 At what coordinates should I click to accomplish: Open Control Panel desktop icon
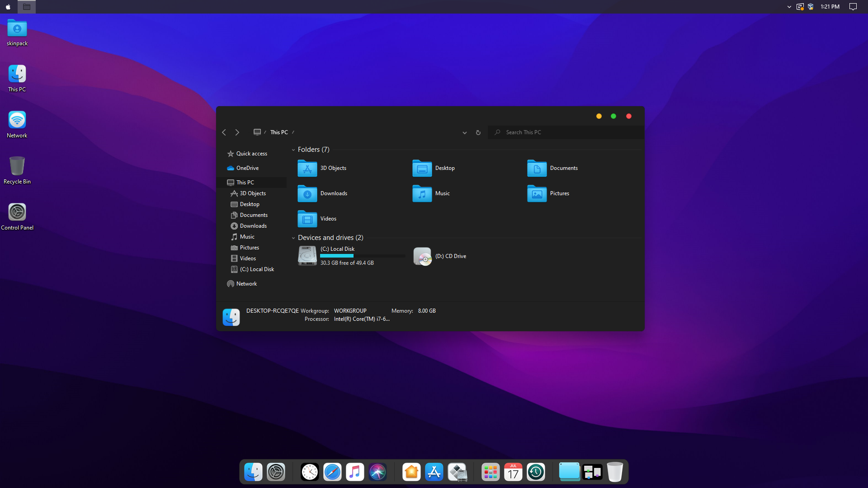[17, 212]
